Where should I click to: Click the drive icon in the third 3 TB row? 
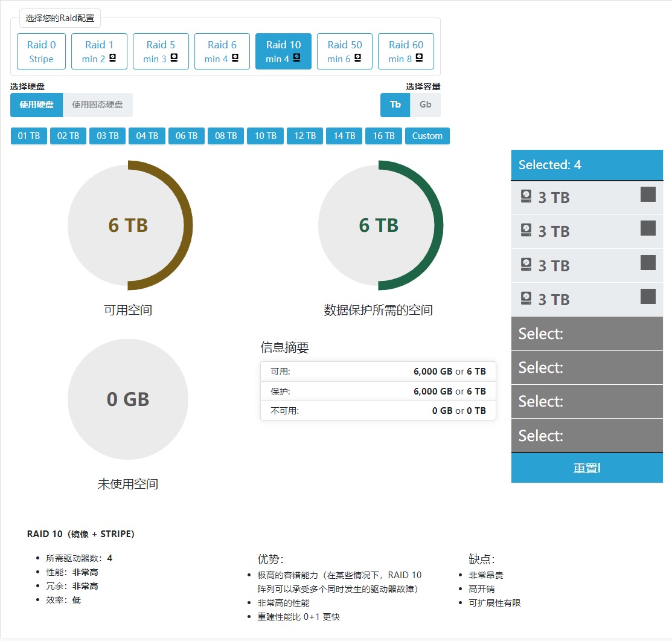[x=526, y=265]
